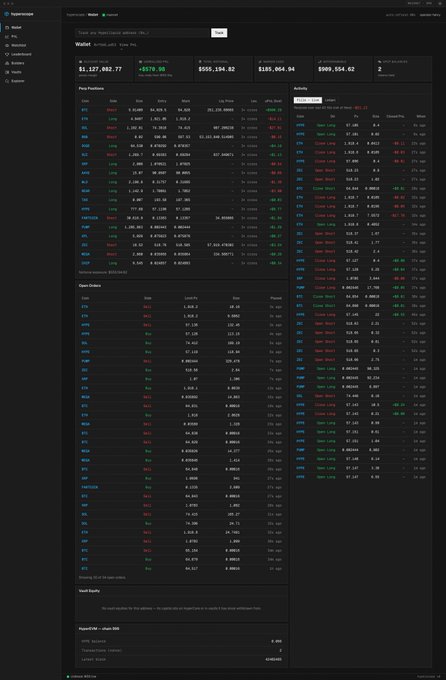Click the green indexer status dot in footer
The image size is (446, 680).
point(68,676)
